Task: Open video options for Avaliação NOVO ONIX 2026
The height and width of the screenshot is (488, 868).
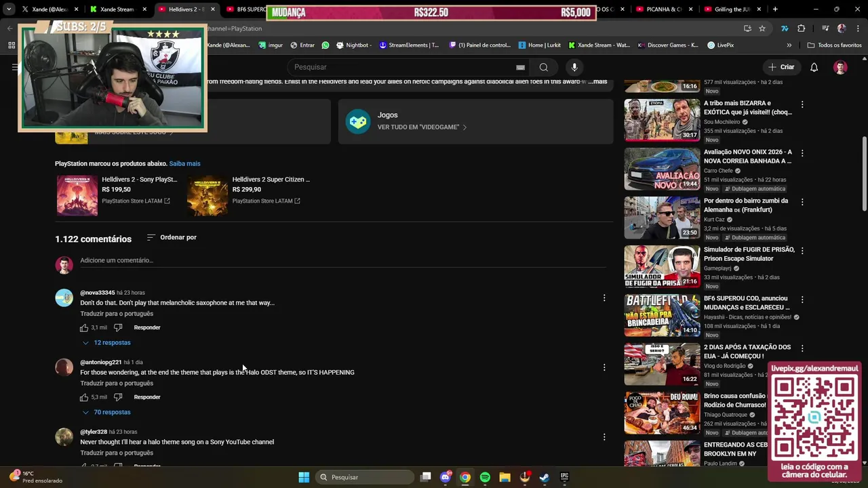Action: tap(802, 154)
